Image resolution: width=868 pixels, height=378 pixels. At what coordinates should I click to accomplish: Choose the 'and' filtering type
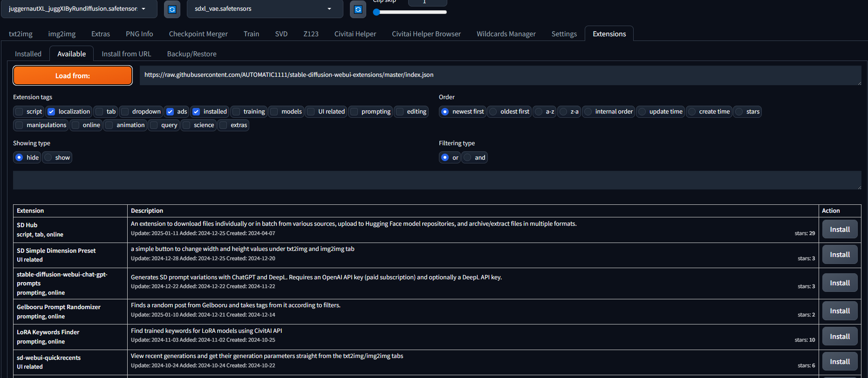point(467,158)
